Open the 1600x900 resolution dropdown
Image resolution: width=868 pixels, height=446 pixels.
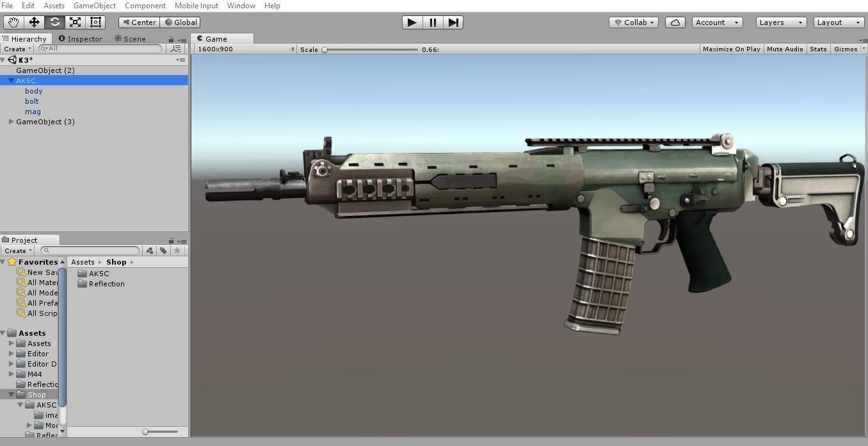(x=246, y=49)
